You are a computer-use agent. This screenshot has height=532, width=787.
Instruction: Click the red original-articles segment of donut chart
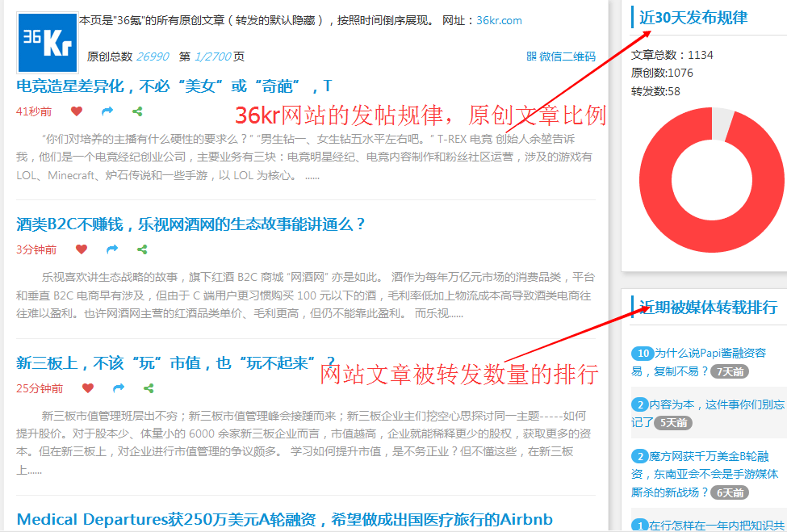[x=711, y=236]
